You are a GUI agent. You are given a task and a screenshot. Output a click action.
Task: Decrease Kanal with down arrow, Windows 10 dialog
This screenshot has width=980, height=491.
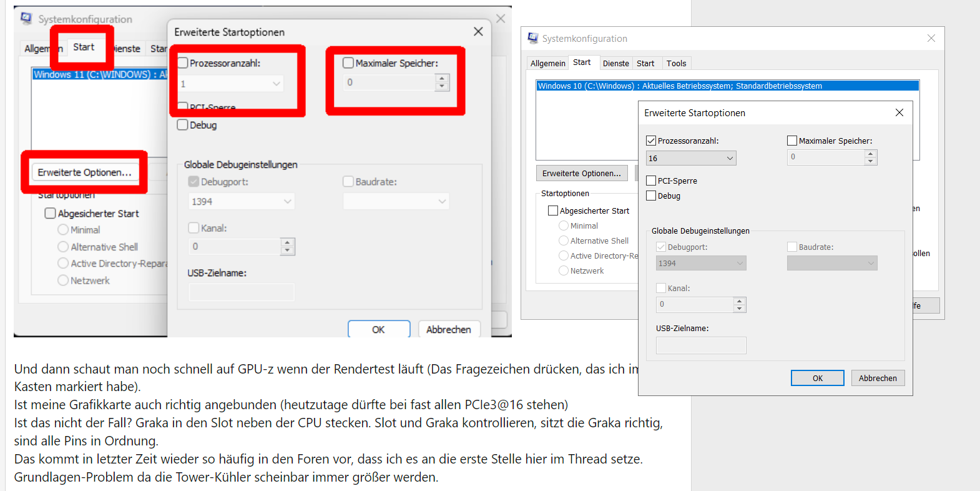tap(740, 309)
